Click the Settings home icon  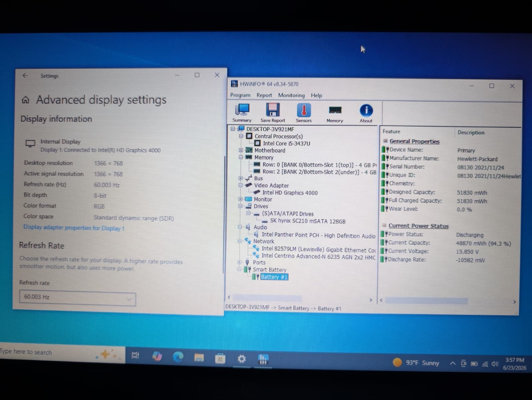[26, 100]
